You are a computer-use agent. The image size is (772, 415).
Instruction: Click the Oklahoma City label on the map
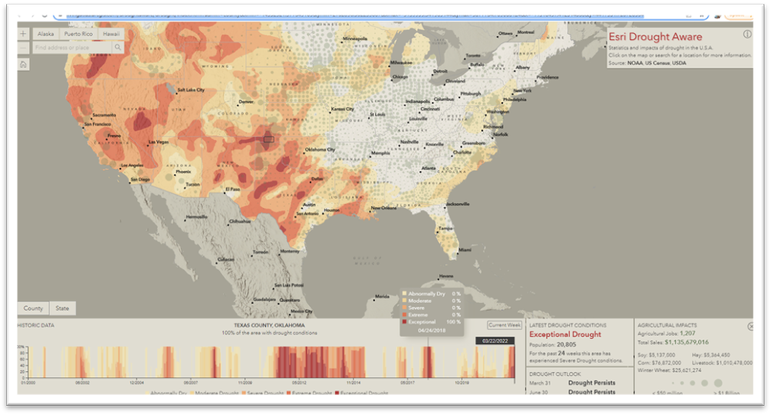tap(320, 150)
